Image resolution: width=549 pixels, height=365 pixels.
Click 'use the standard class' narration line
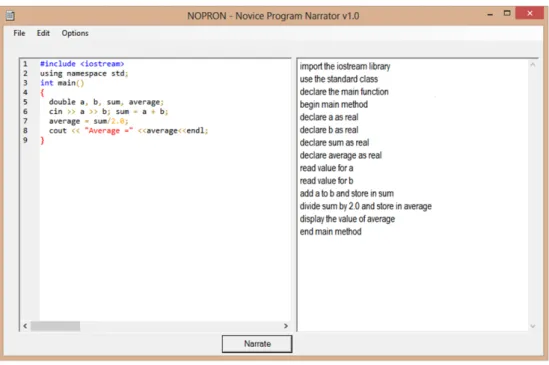[x=339, y=79]
